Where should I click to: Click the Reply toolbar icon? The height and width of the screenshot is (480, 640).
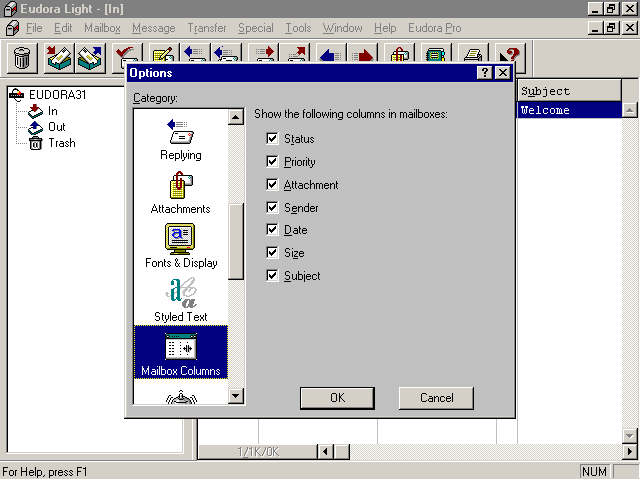point(194,54)
